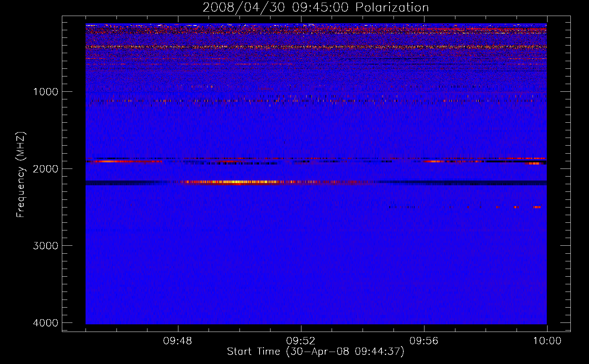Click the 09:48 time tick label
Viewport: 589px width, 364px height.
click(x=178, y=341)
